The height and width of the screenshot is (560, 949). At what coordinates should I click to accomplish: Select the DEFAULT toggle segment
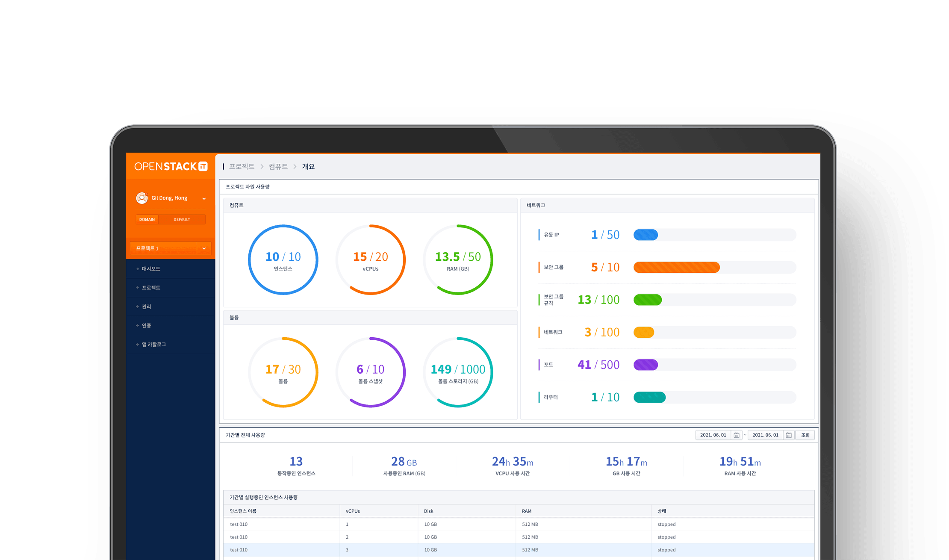[182, 219]
